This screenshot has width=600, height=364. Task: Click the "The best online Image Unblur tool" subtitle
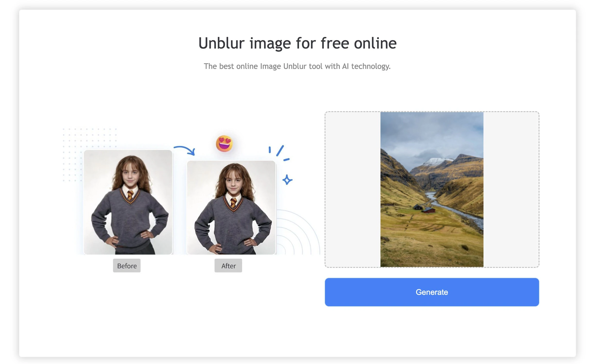pos(297,66)
